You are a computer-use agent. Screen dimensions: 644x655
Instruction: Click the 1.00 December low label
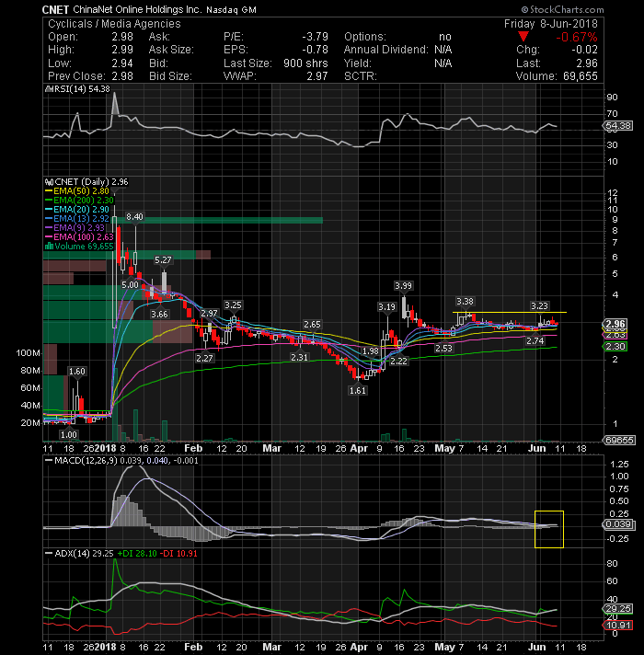click(68, 434)
